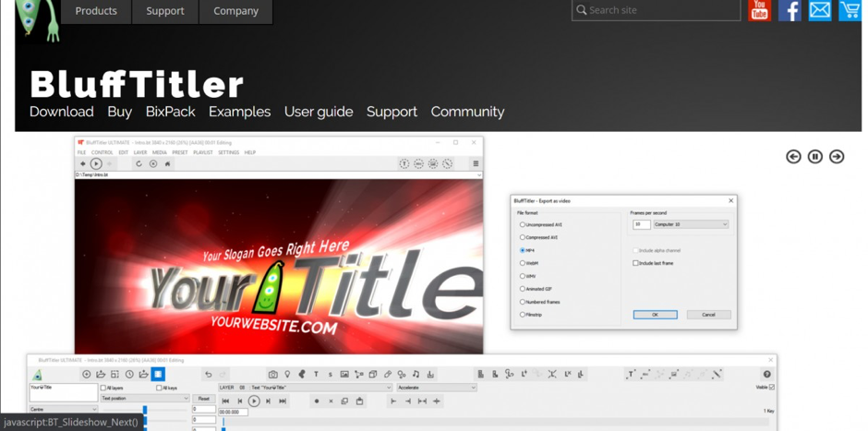Screen dimensions: 868x431
Task: Jump to last key in timeline controls
Action: [283, 401]
